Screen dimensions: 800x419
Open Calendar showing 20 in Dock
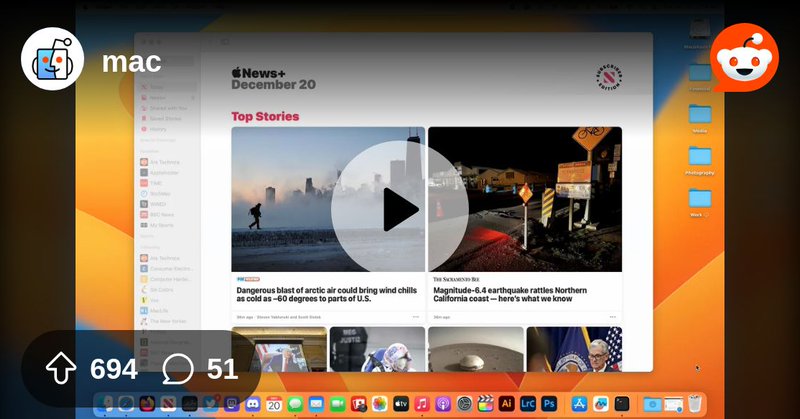[274, 404]
